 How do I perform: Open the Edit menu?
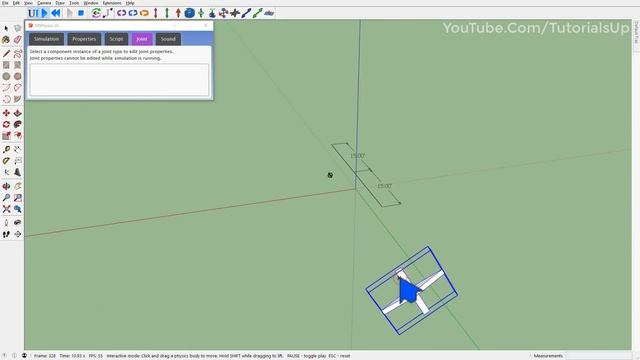(16, 3)
